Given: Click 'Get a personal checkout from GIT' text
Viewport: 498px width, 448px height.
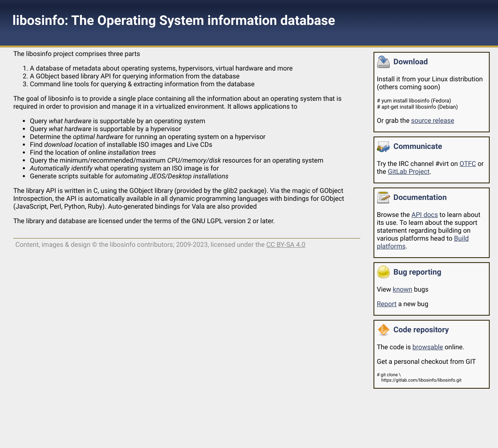Looking at the screenshot, I should point(426,362).
